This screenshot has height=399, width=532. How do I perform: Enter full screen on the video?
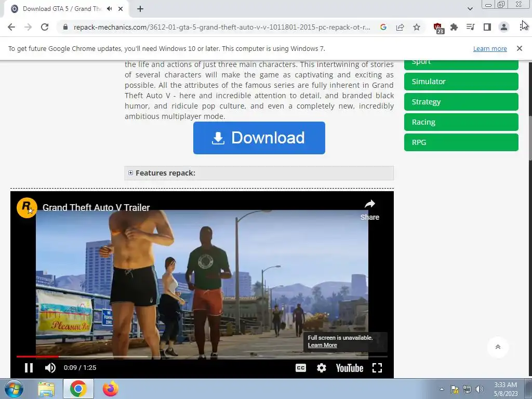[x=377, y=368]
